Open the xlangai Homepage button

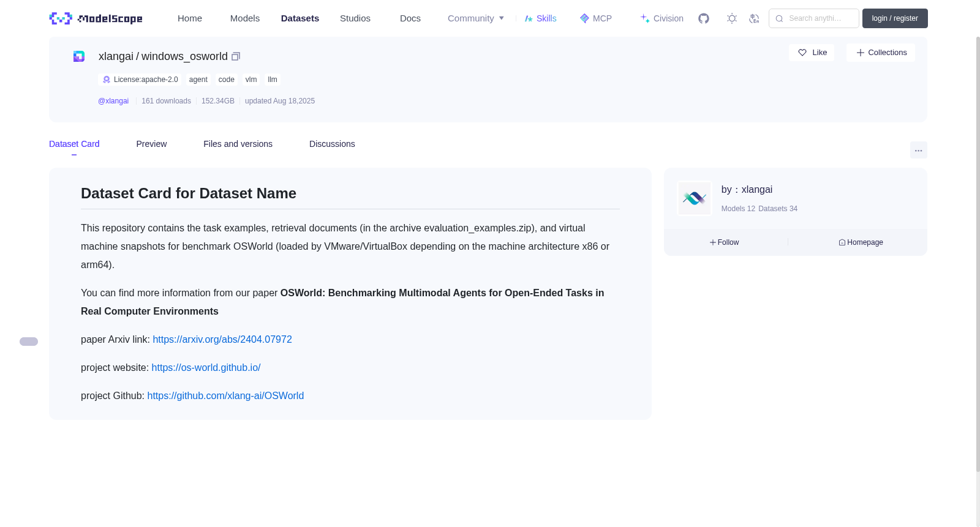pyautogui.click(x=861, y=242)
